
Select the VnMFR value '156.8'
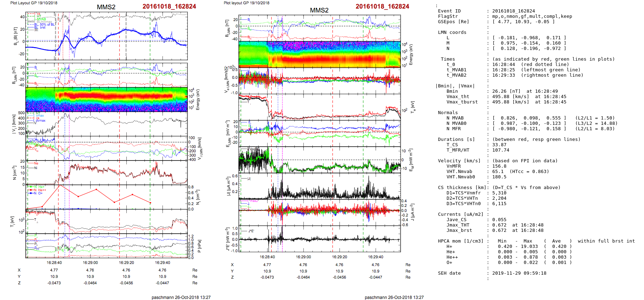[499, 166]
